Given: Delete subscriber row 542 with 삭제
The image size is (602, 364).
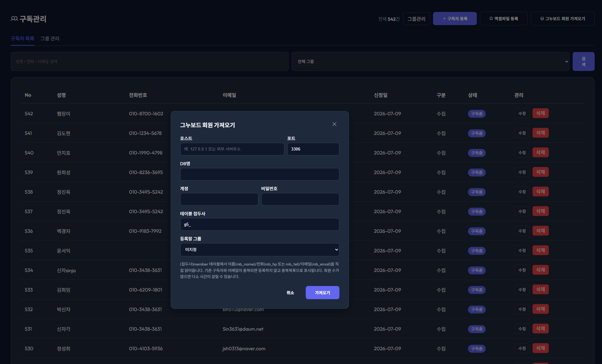Looking at the screenshot, I should [540, 113].
